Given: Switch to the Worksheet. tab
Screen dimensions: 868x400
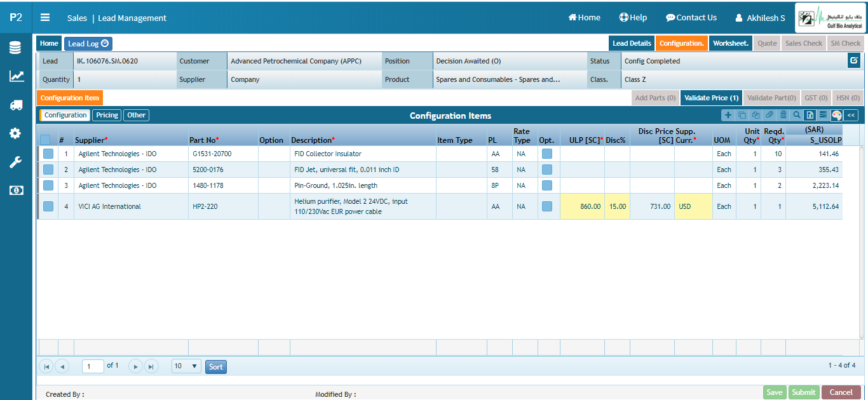Looking at the screenshot, I should [x=731, y=43].
